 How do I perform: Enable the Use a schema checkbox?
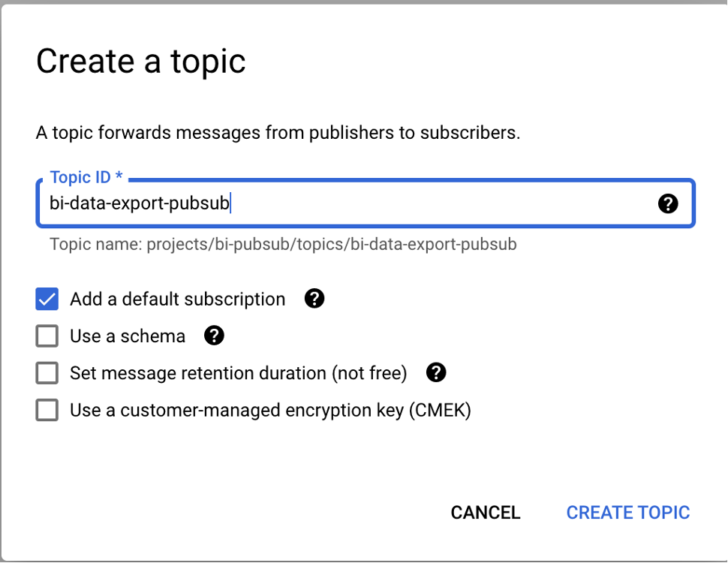pyautogui.click(x=47, y=336)
